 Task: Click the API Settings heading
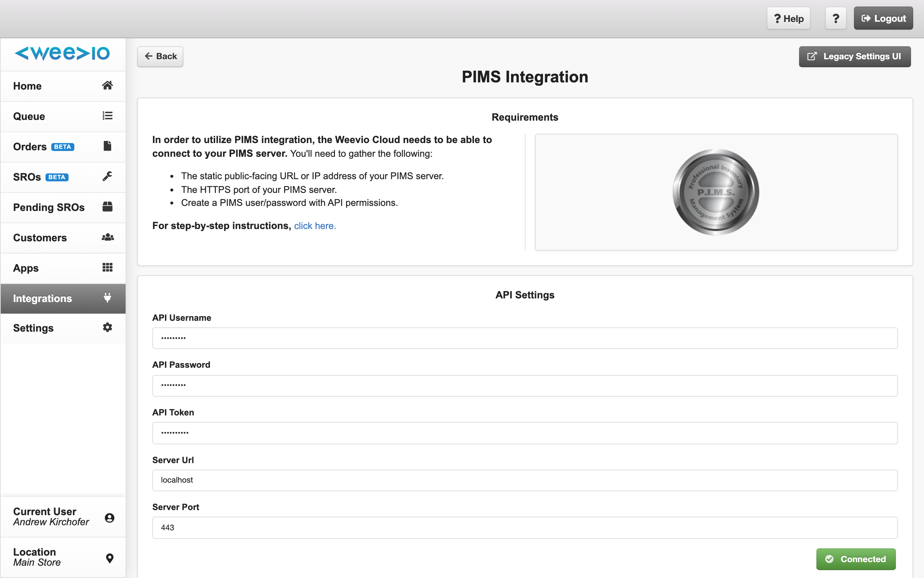pyautogui.click(x=524, y=295)
